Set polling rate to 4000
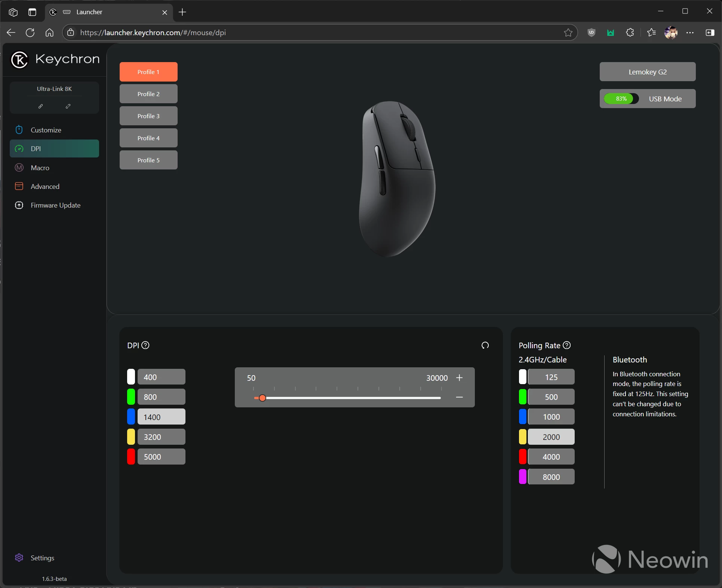This screenshot has width=722, height=588. click(551, 457)
